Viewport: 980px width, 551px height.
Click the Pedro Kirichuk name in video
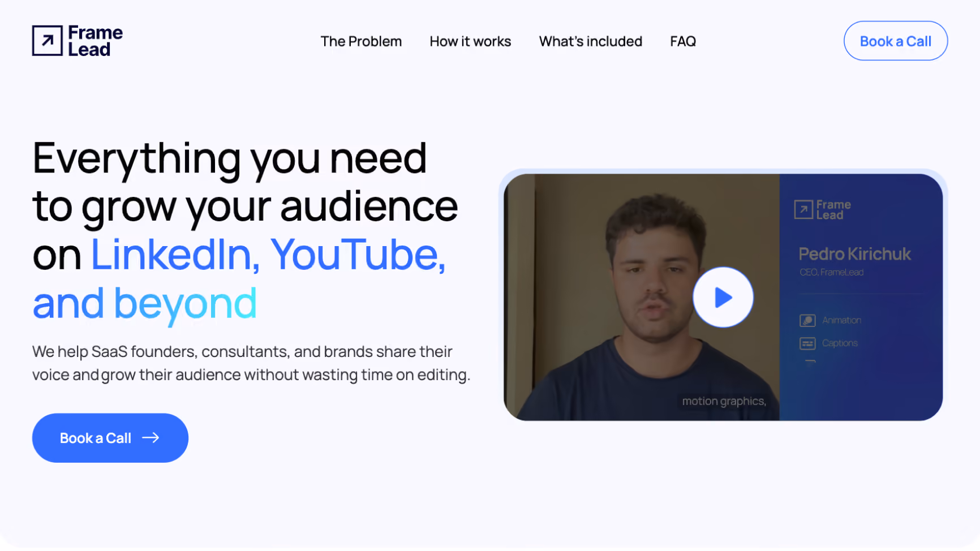[x=854, y=254]
